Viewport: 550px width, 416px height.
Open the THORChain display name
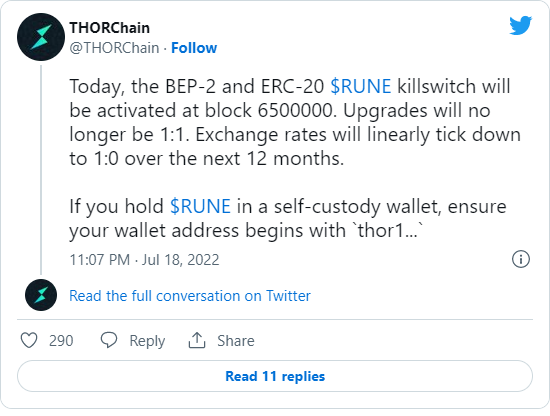tap(109, 28)
